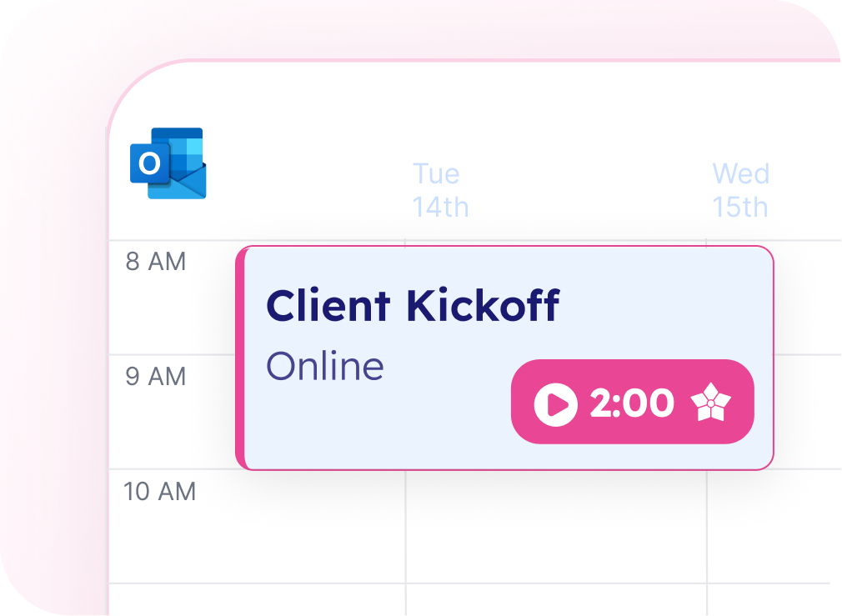842x616 pixels.
Task: Click the 2:00 timer text
Action: click(x=632, y=403)
